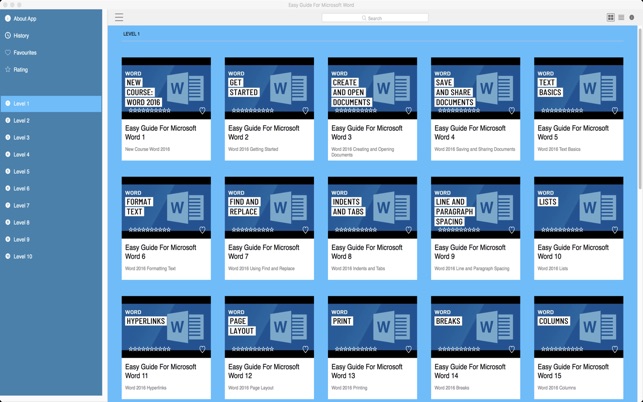Viewport: 643px width, 402px height.
Task: Favourite the Breaks card heart
Action: [x=512, y=349]
